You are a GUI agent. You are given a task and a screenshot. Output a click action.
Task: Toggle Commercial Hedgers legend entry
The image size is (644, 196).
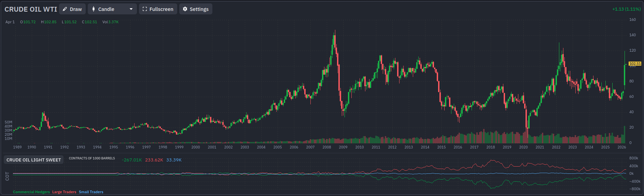coord(31,192)
